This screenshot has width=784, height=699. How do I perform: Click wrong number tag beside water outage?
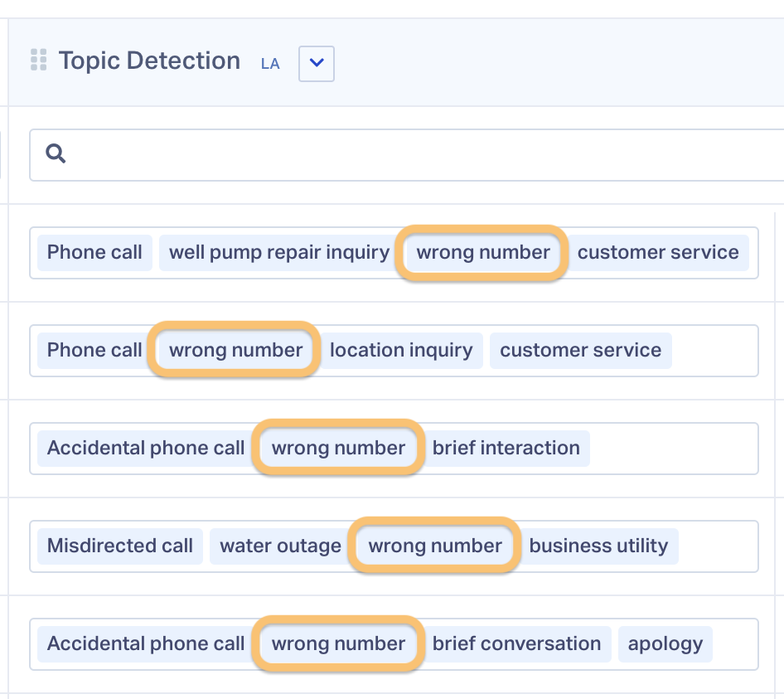(x=435, y=546)
